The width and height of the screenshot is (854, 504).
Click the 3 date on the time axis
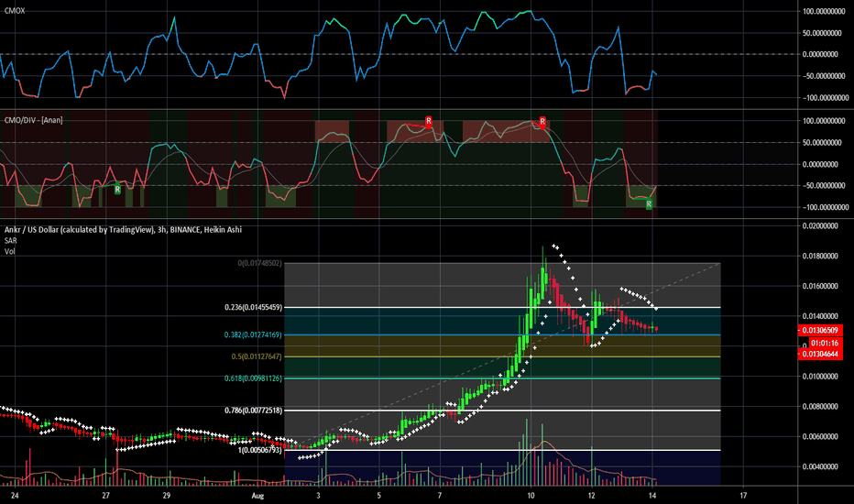pyautogui.click(x=319, y=495)
